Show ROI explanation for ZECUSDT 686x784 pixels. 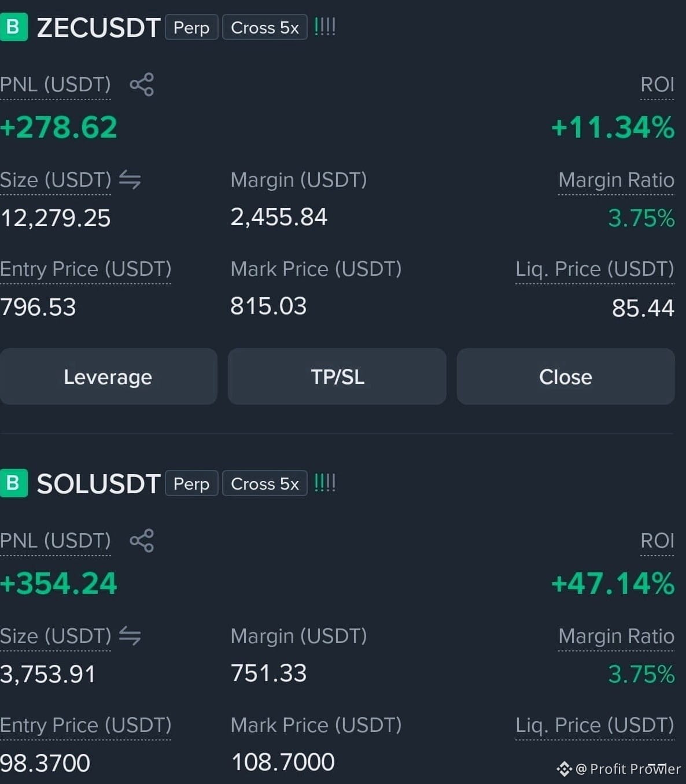pos(657,85)
